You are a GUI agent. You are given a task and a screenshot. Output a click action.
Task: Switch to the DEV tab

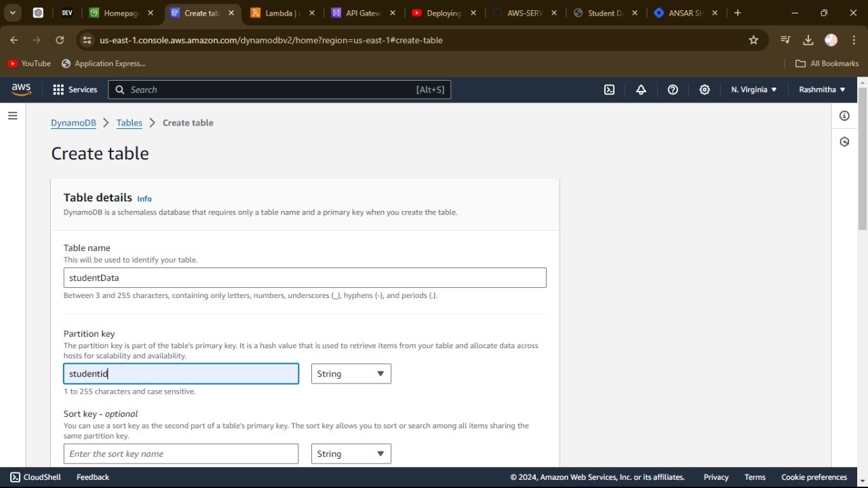(66, 13)
